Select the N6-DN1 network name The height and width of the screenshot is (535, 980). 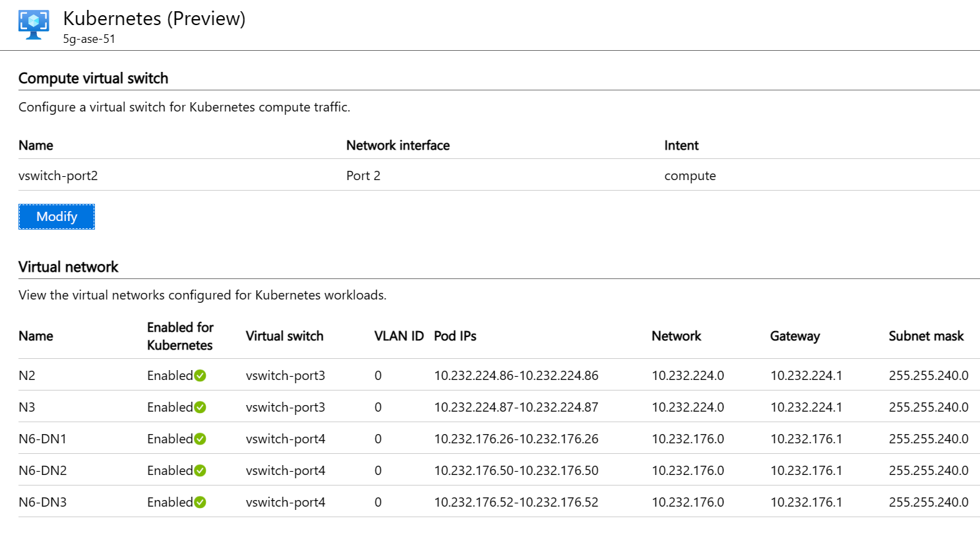42,439
